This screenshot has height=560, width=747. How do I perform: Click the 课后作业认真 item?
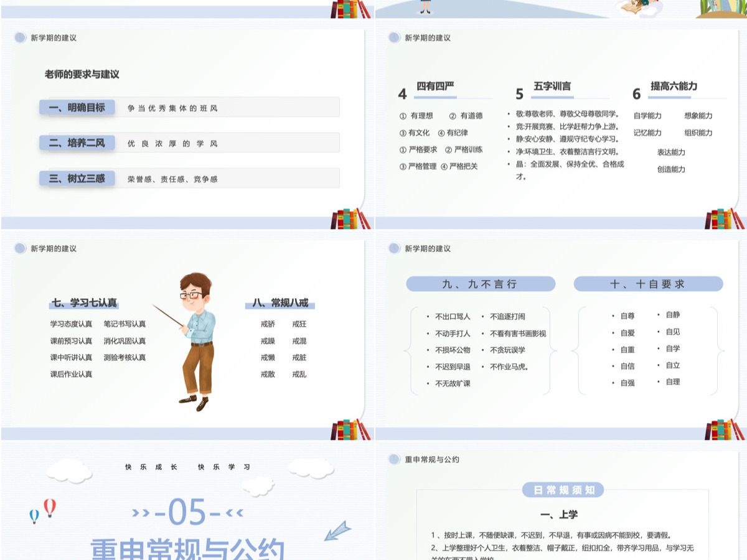click(71, 374)
